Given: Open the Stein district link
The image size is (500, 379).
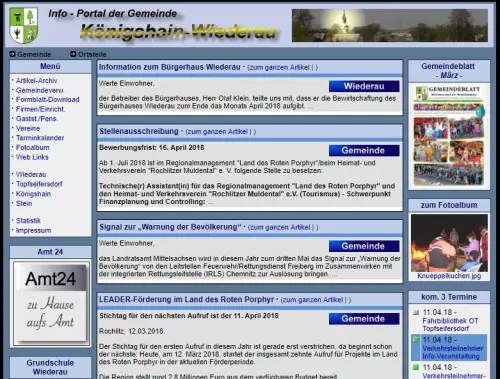Looking at the screenshot, I should [x=24, y=203].
